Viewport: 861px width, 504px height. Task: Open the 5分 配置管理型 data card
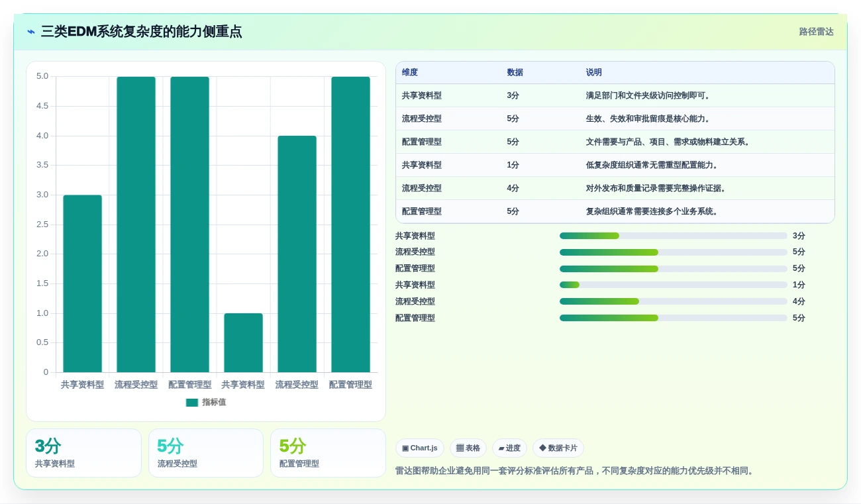pos(328,453)
